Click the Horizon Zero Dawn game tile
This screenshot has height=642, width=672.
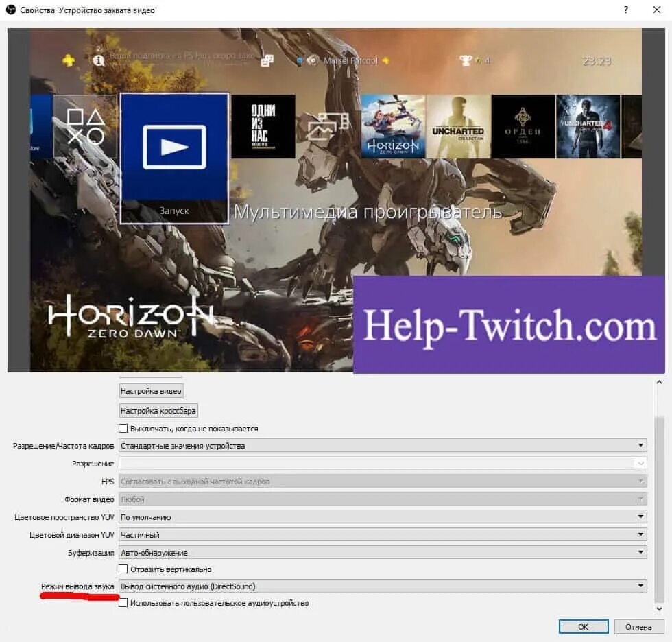coord(394,126)
